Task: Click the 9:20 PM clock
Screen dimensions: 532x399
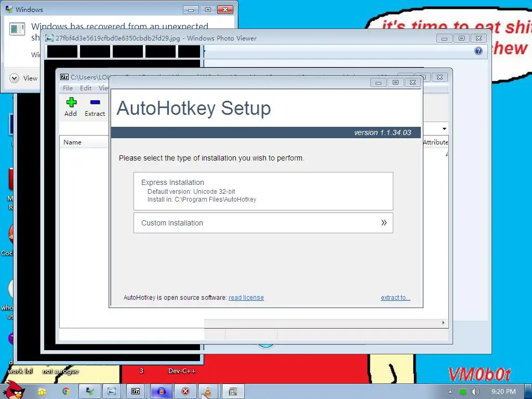Action: tap(503, 392)
